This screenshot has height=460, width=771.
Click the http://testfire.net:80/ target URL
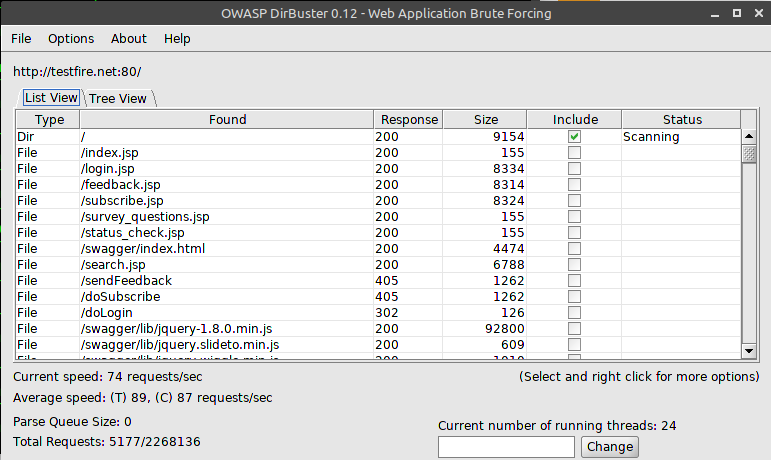coord(77,72)
